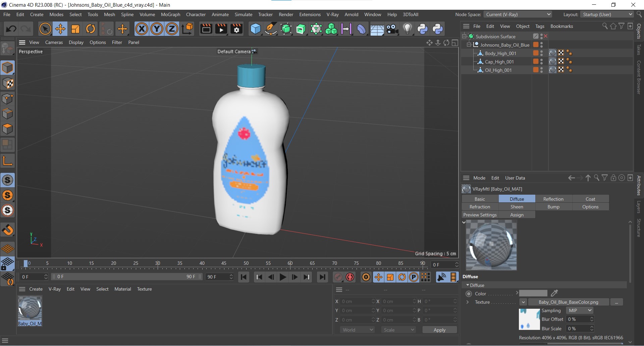Switch to Refraction material tab
This screenshot has width=644, height=346.
(x=480, y=207)
